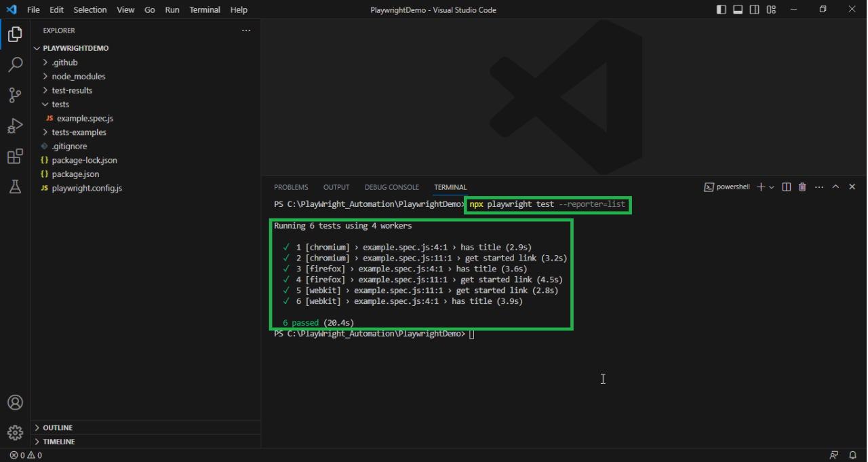Expand the node_modules folder
Image resolution: width=868 pixels, height=462 pixels.
[78, 77]
